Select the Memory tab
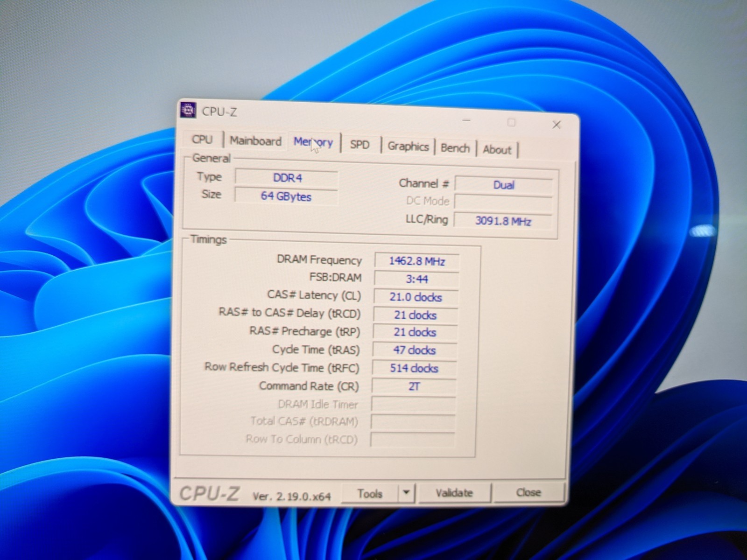The image size is (747, 560). pyautogui.click(x=313, y=142)
